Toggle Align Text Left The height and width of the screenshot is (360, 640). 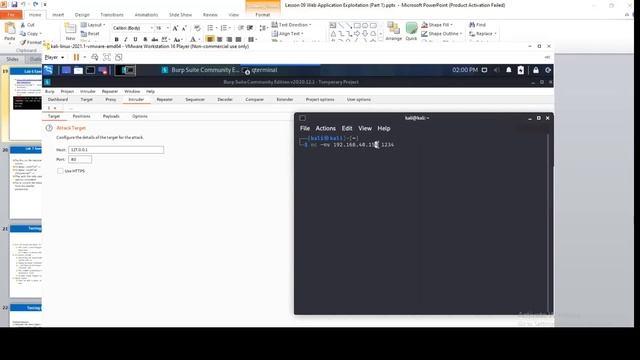(210, 40)
